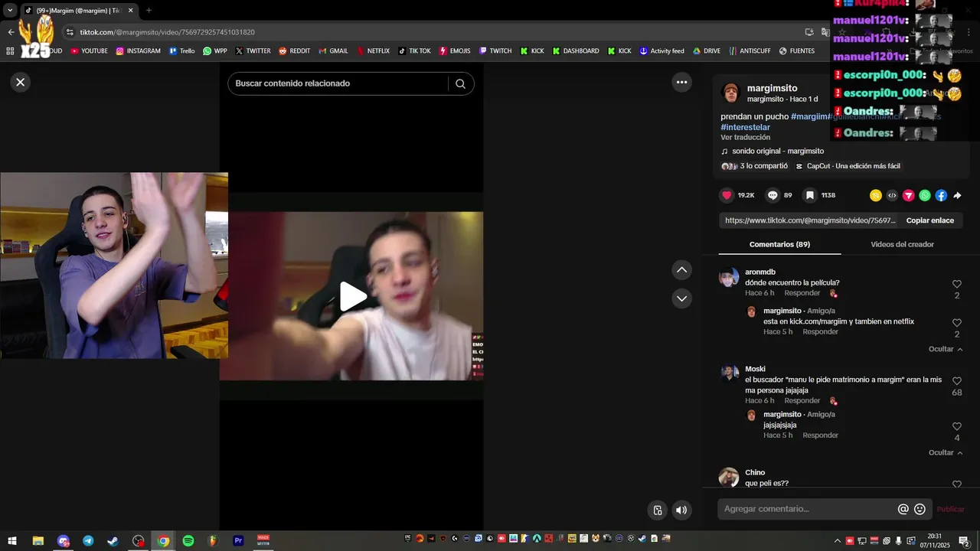Switch to 'Videos del creador' tab
The image size is (980, 551).
[x=902, y=244]
